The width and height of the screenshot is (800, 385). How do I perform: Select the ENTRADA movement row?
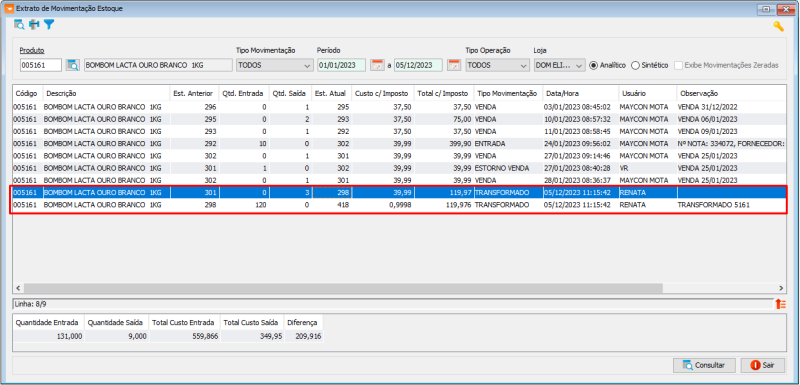(x=399, y=144)
